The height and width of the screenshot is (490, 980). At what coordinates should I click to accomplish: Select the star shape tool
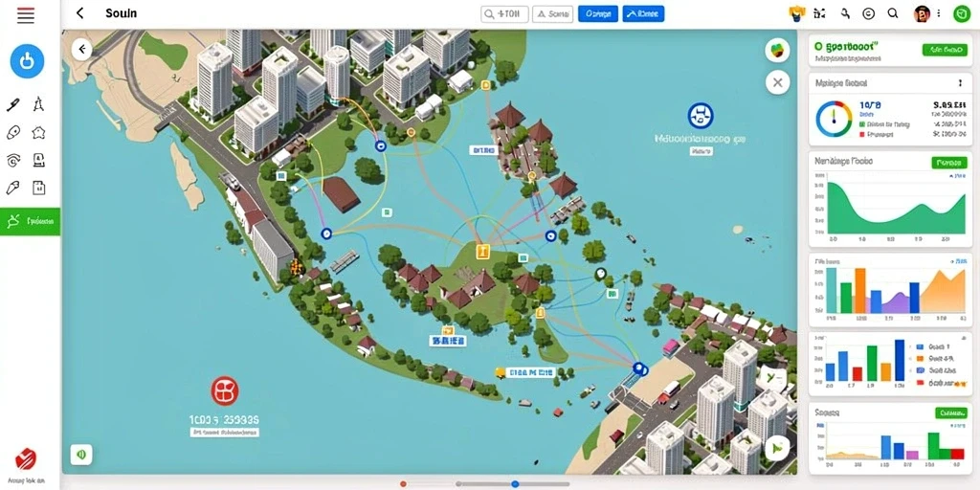coord(38,132)
